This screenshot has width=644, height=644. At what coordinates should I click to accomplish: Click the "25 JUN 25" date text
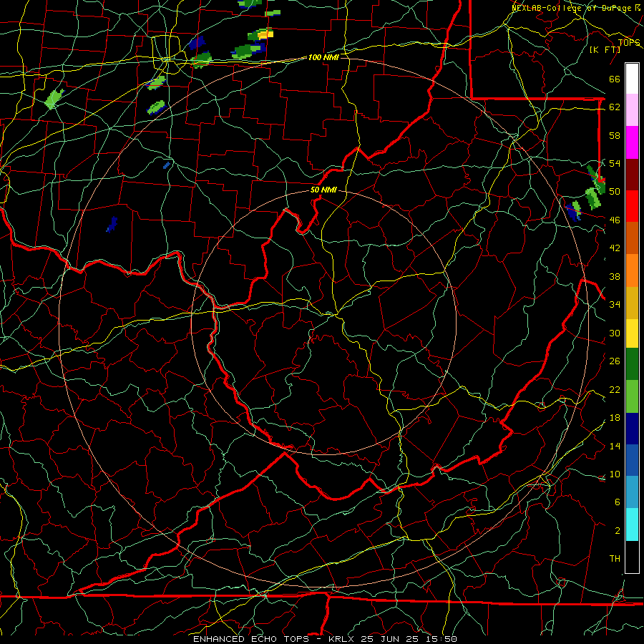coord(390,639)
